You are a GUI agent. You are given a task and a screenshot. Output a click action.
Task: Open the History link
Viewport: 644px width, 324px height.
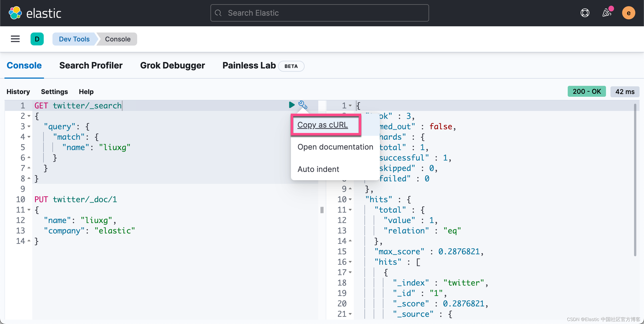click(18, 92)
